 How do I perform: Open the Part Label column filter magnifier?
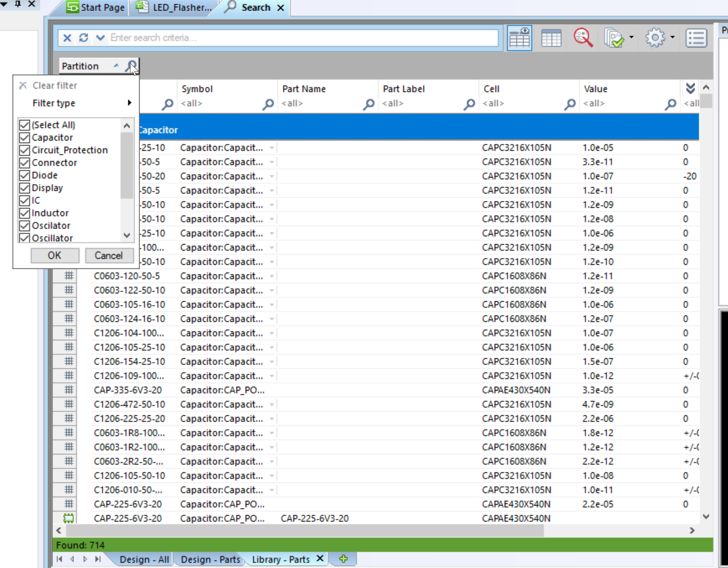pos(469,104)
